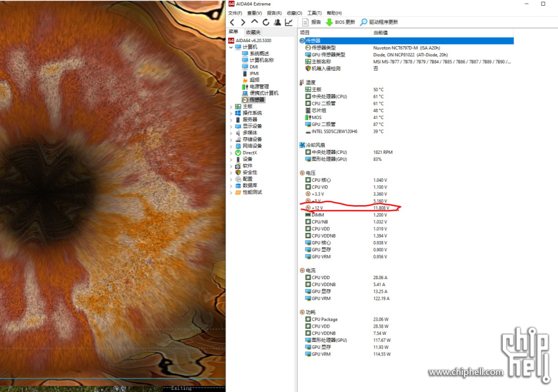Select the CPU Package 23.06 W row
The image size is (558, 392).
(x=406, y=320)
